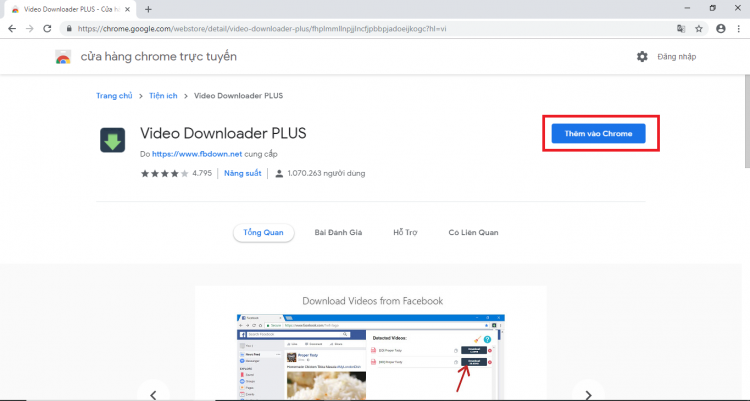
Task: Go to next screenshot with right arrow
Action: 588,395
